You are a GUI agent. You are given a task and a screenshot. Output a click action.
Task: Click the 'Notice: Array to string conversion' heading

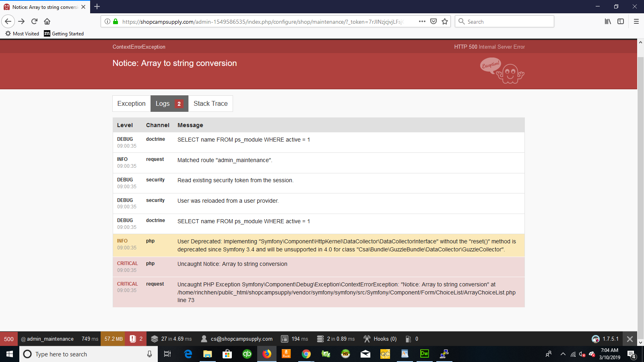pyautogui.click(x=175, y=63)
